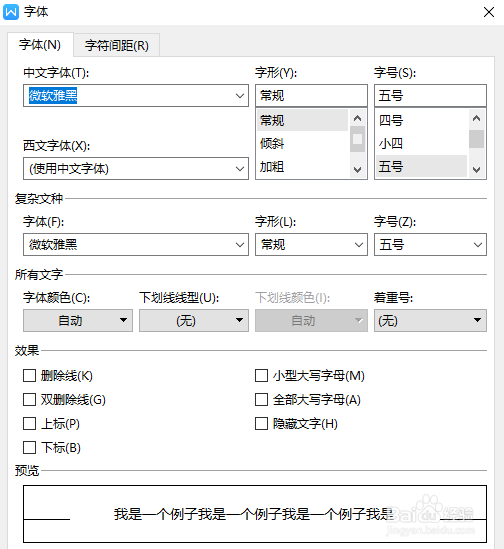The image size is (504, 549).
Task: Open the 字体颜色 color picker
Action: (78, 320)
